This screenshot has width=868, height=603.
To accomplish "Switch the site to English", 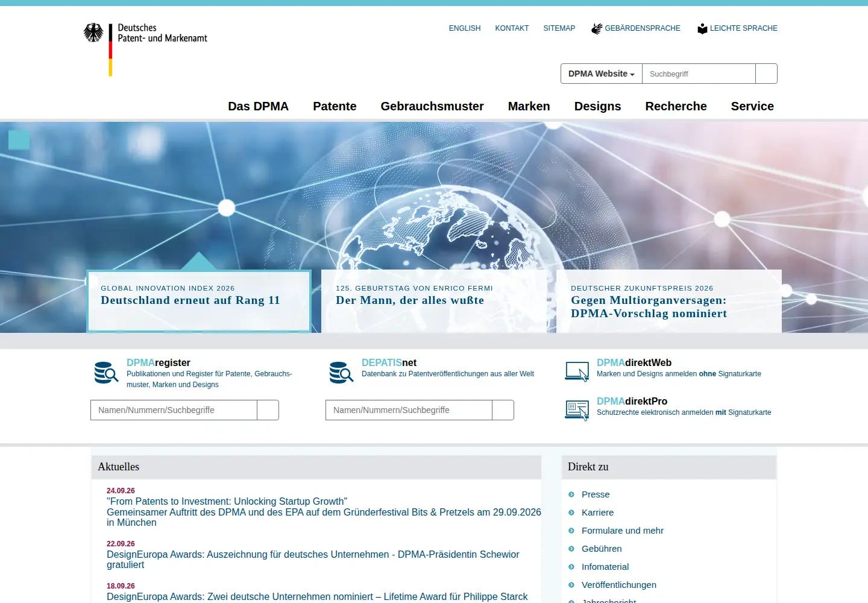I will click(465, 28).
